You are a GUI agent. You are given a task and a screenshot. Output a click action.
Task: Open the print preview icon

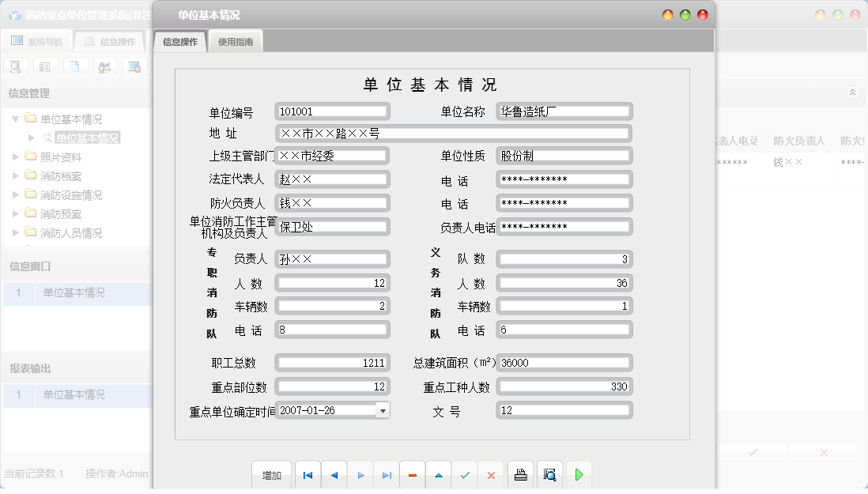pos(549,474)
